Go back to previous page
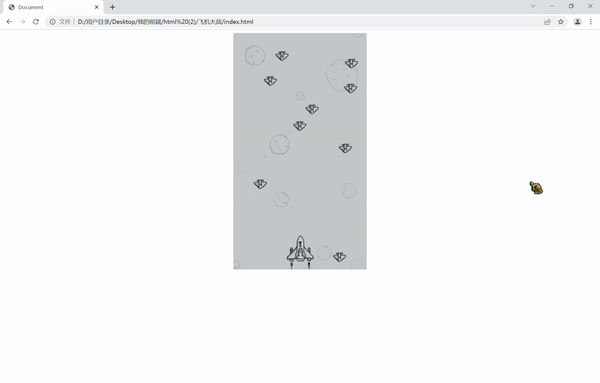Screen dimensions: 600x383 coord(9,22)
